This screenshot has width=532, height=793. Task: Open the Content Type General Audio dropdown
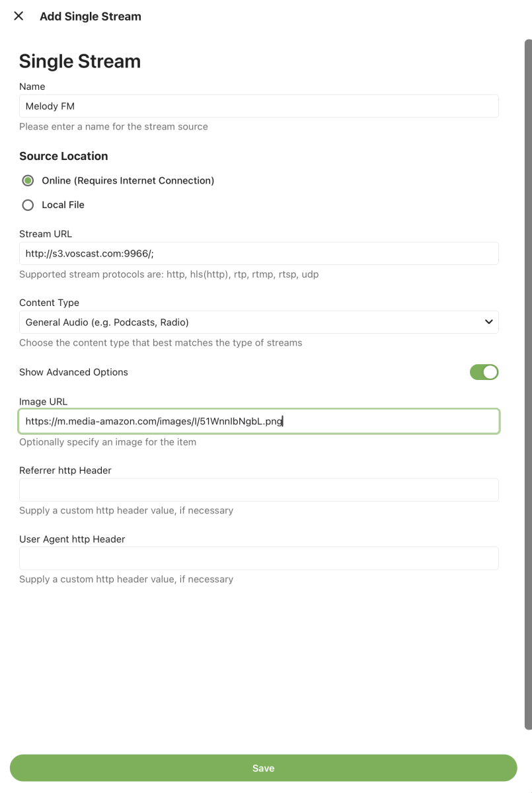[258, 322]
